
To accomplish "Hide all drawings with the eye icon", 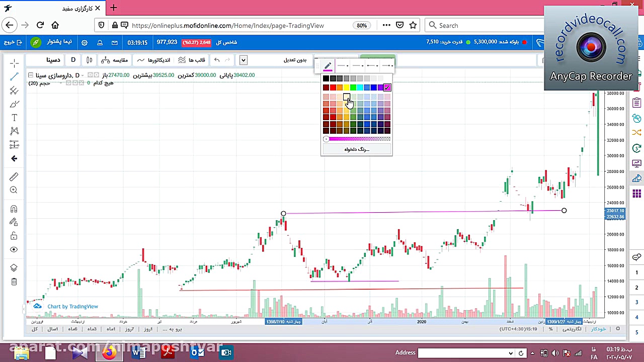I will click(14, 250).
